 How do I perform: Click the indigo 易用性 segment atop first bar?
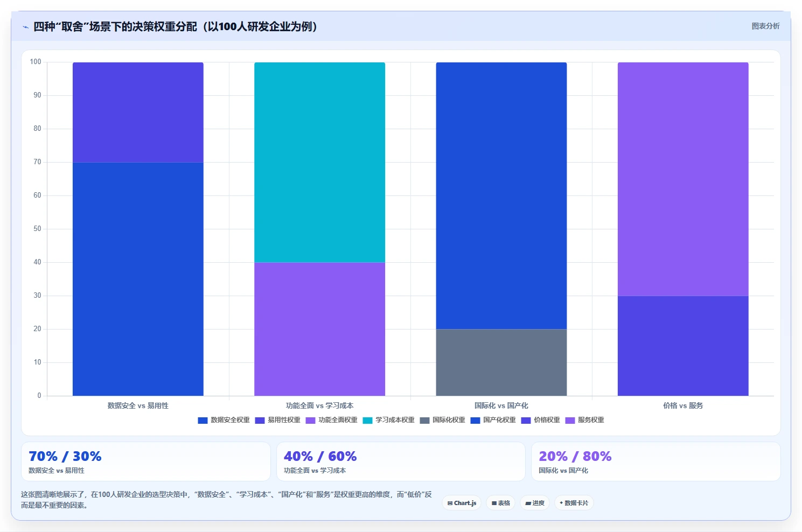click(138, 112)
